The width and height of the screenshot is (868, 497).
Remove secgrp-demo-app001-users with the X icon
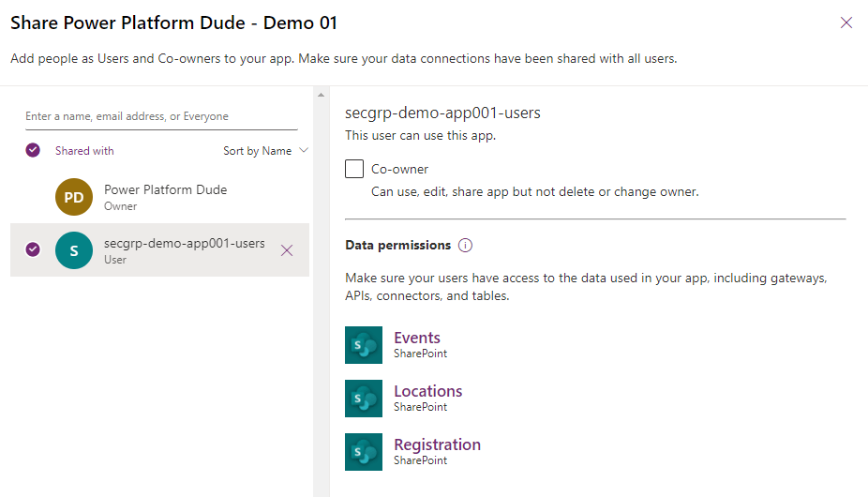point(287,250)
